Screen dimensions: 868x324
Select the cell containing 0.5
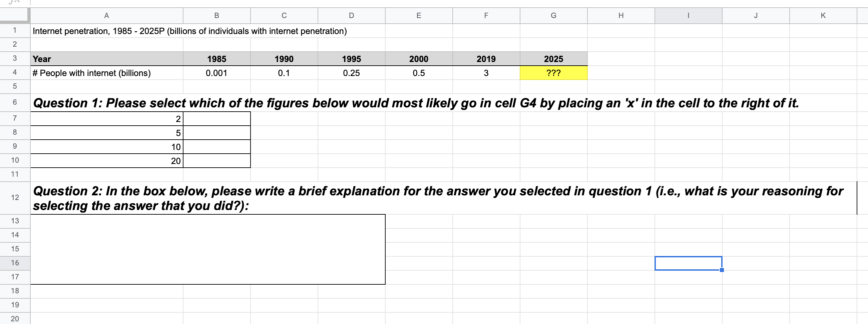click(x=419, y=72)
